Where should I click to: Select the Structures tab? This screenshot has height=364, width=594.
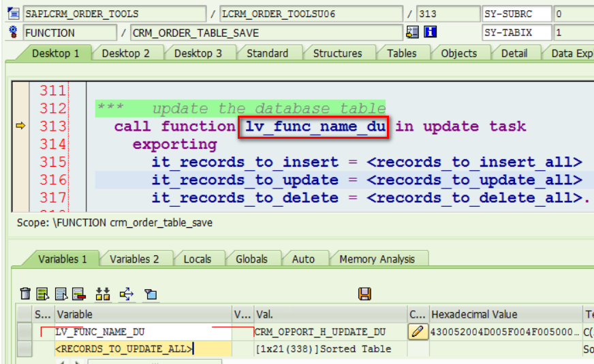point(338,53)
